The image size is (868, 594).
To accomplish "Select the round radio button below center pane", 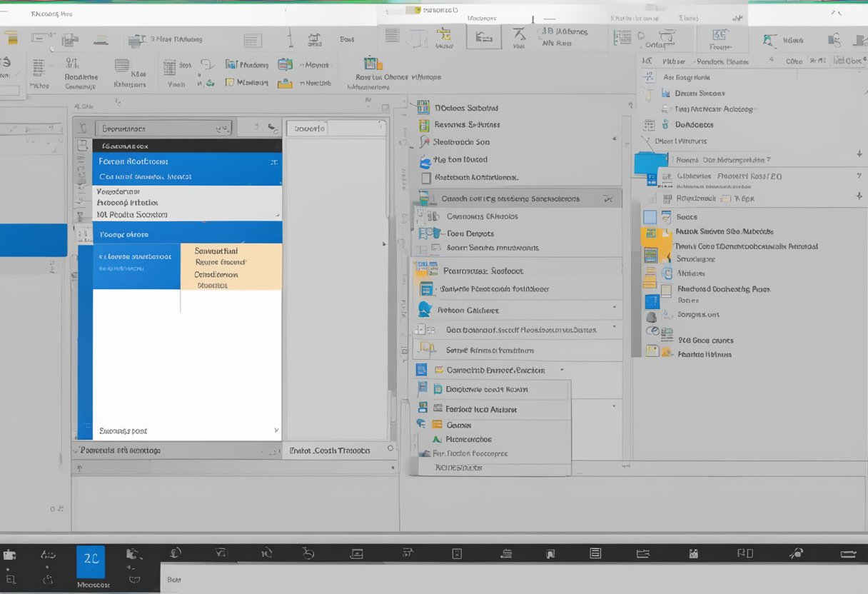I will 390,449.
